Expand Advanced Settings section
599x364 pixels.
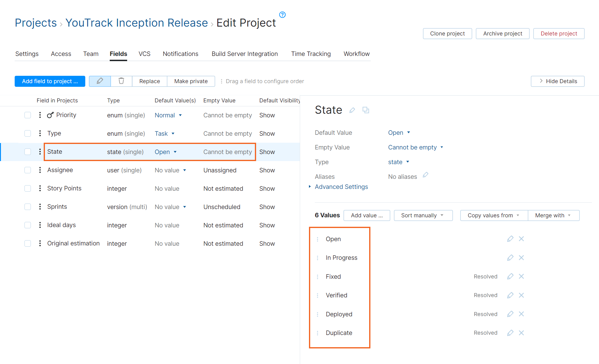pyautogui.click(x=341, y=187)
